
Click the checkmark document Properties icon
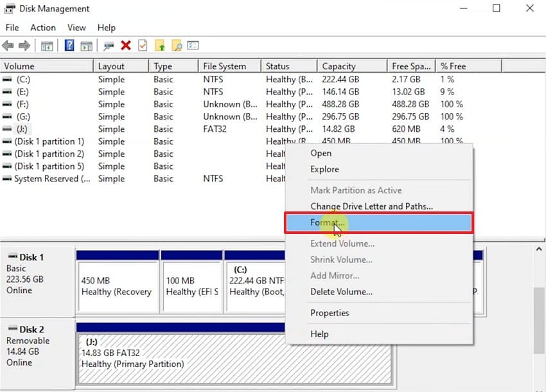(141, 46)
